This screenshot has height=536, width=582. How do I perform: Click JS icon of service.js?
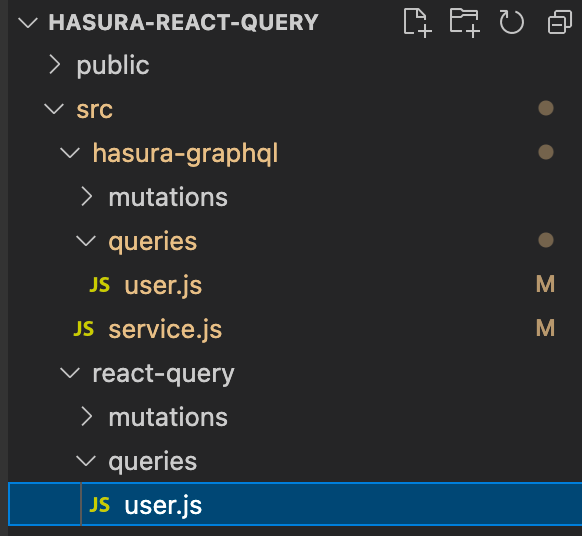coord(84,329)
